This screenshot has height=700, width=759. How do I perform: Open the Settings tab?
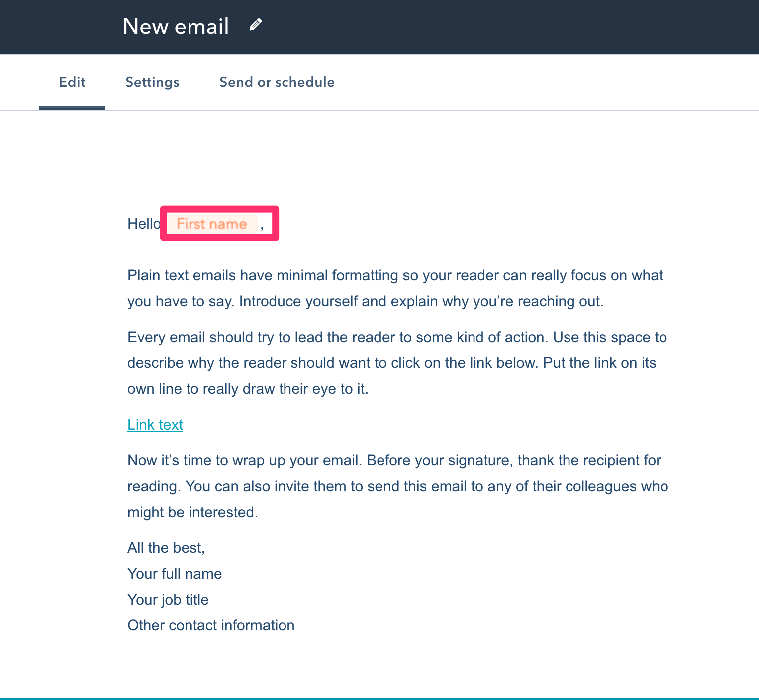tap(152, 82)
